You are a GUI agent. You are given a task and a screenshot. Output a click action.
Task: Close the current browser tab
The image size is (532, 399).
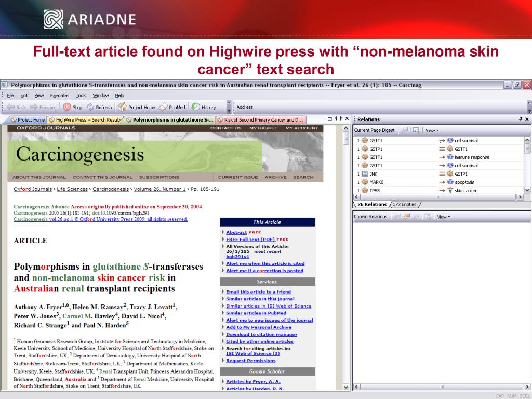(x=347, y=119)
